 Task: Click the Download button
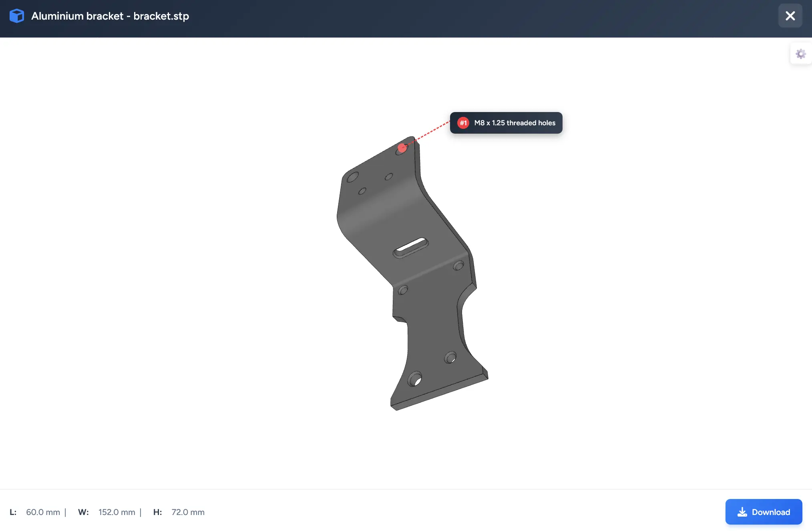click(764, 512)
